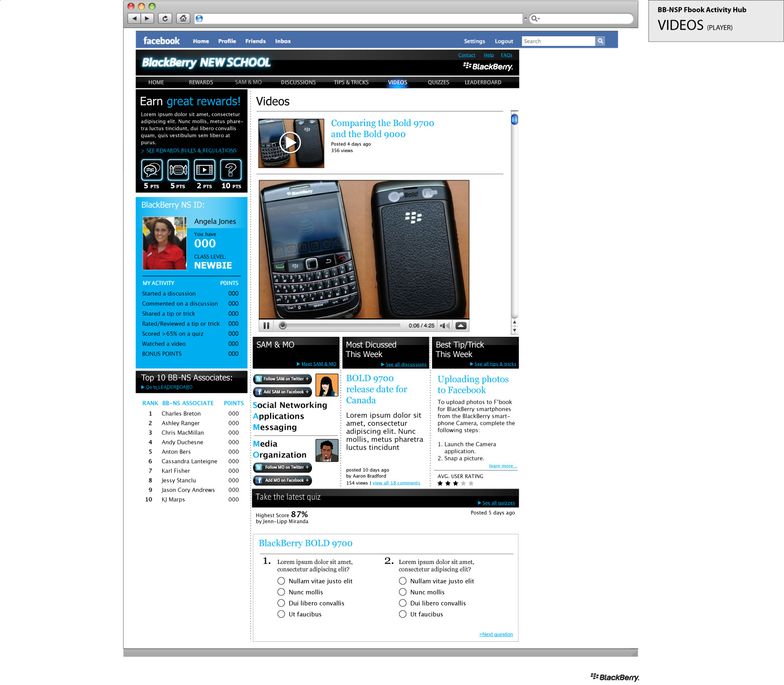Click Logout in Facebook bar
Screen dimensions: 784x685
pos(504,41)
